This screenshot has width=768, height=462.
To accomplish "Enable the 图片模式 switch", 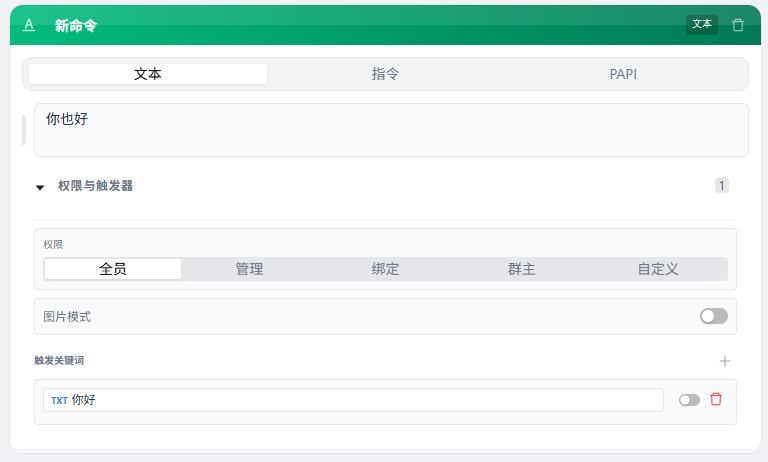I will click(714, 316).
